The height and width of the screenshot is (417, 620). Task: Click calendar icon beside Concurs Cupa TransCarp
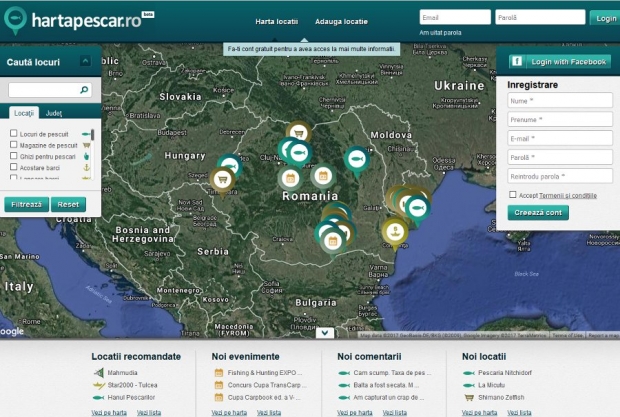(219, 385)
